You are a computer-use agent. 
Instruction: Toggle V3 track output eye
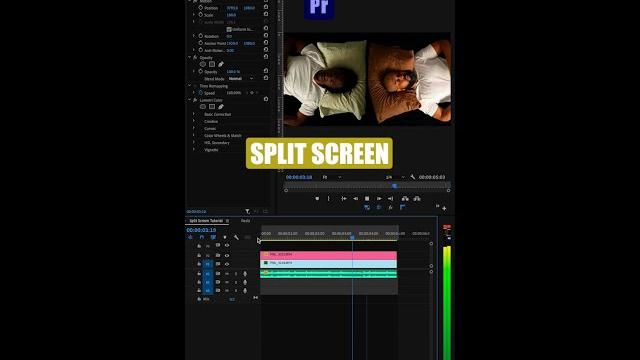coord(227,246)
